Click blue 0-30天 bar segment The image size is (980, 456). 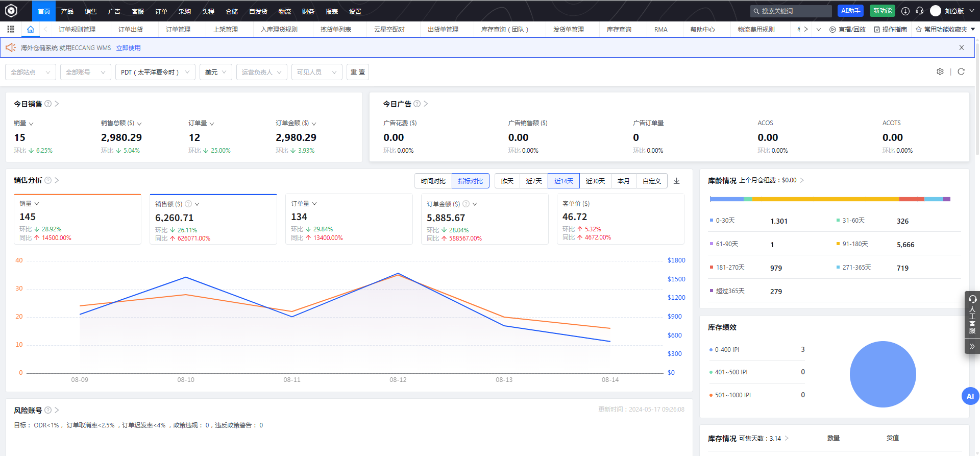point(727,199)
